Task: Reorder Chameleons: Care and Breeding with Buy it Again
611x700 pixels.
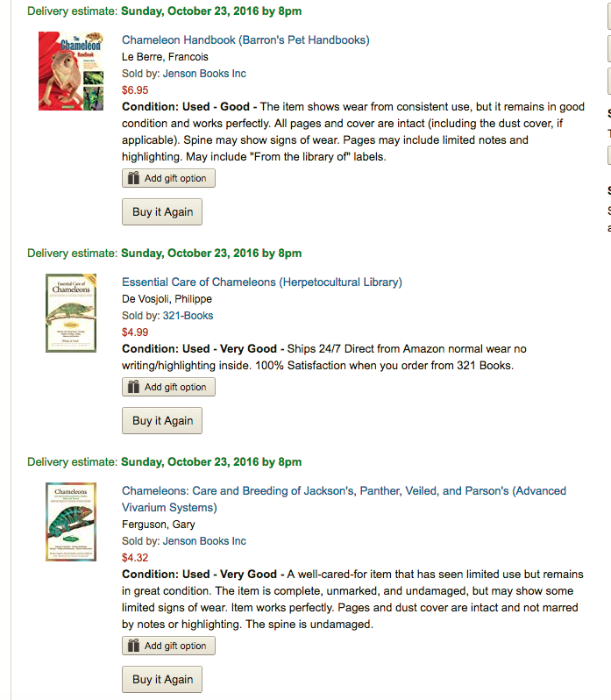Action: click(162, 679)
